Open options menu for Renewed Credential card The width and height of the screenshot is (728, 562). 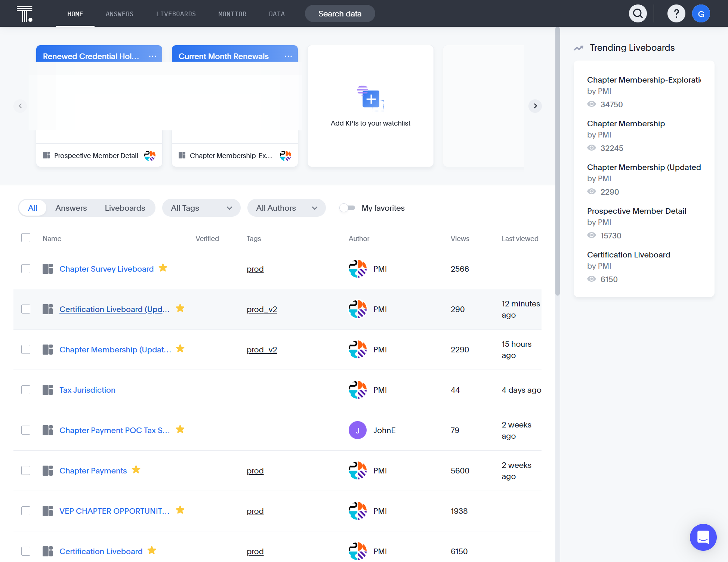[152, 56]
